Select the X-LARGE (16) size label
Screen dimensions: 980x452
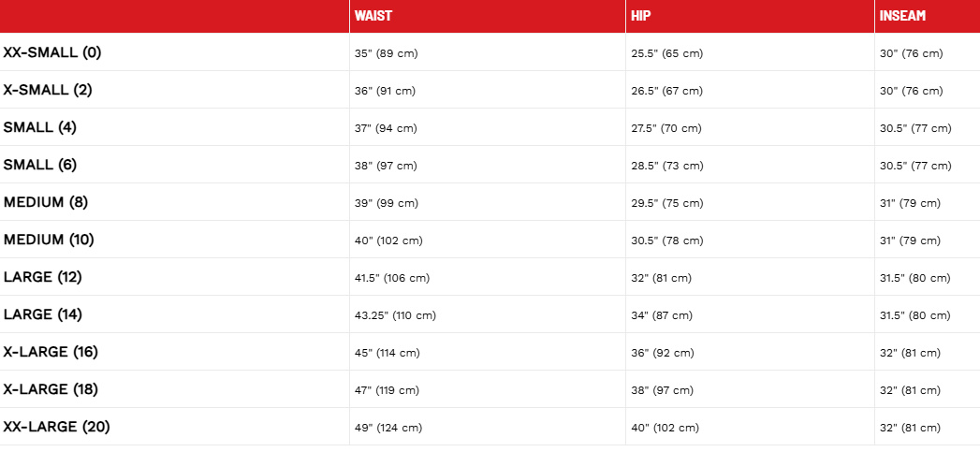point(51,352)
